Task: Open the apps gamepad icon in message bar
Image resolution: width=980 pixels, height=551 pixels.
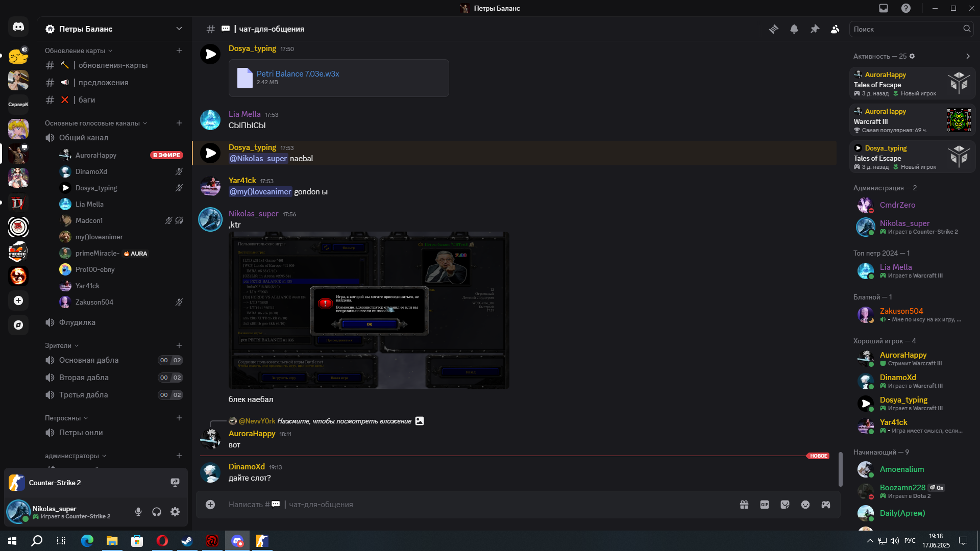Action: (826, 505)
